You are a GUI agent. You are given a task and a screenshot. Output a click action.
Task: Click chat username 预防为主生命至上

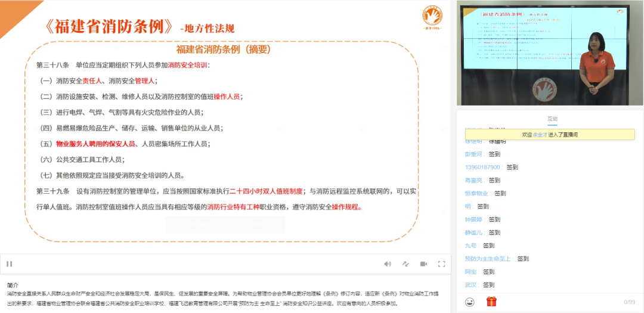pyautogui.click(x=488, y=259)
